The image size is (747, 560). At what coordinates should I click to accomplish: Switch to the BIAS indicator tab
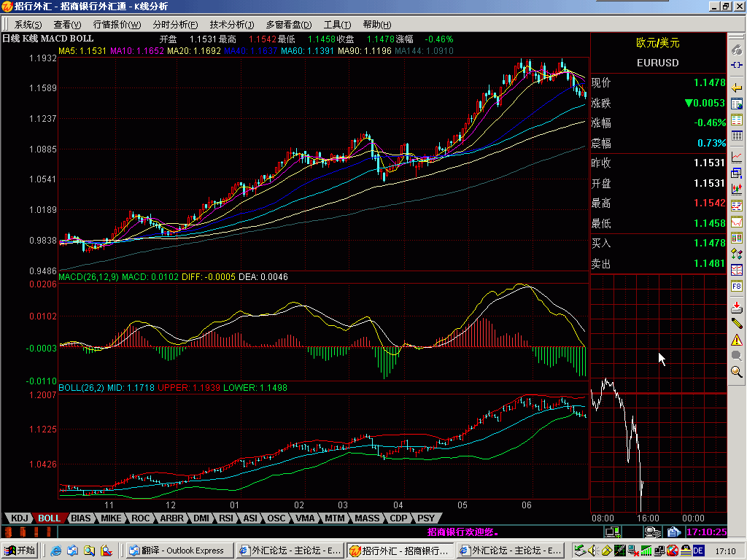(x=80, y=518)
